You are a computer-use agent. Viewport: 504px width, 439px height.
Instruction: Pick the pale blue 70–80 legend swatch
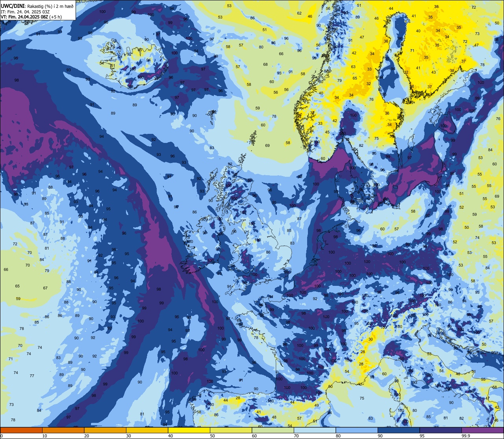pos(315,430)
